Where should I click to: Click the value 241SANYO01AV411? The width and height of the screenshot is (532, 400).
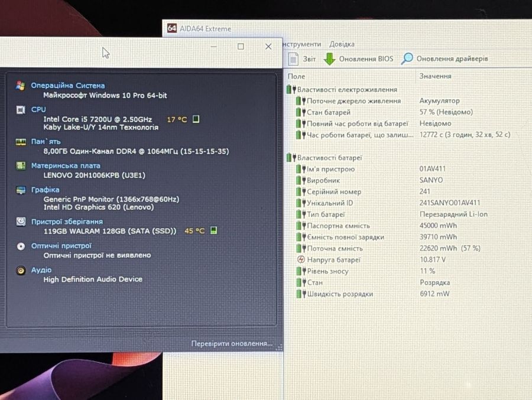click(450, 203)
